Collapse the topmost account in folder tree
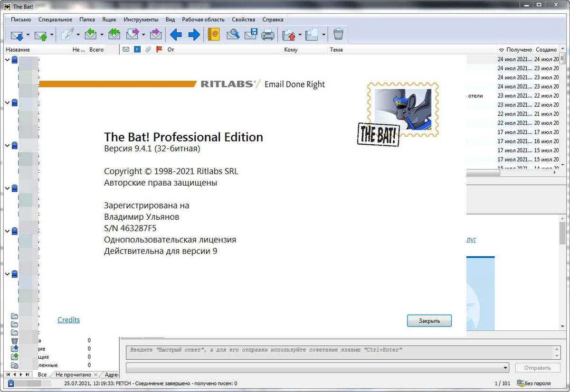Image resolution: width=570 pixels, height=392 pixels. pyautogui.click(x=7, y=60)
